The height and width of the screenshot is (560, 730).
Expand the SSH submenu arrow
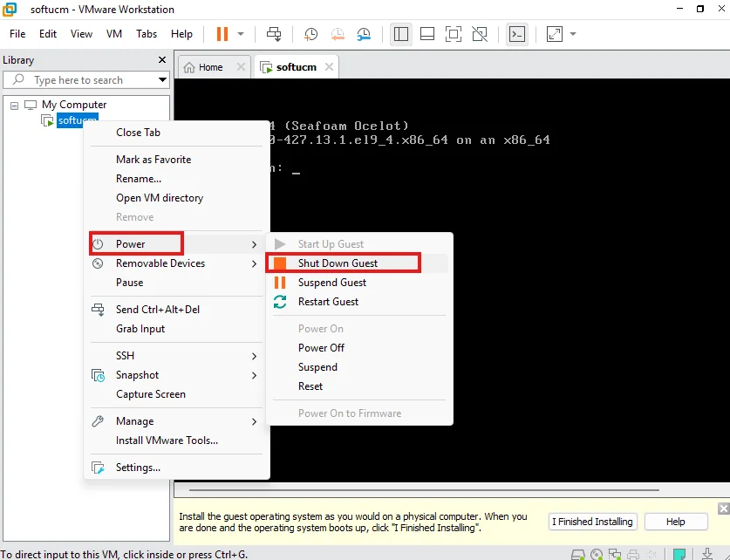coord(254,356)
